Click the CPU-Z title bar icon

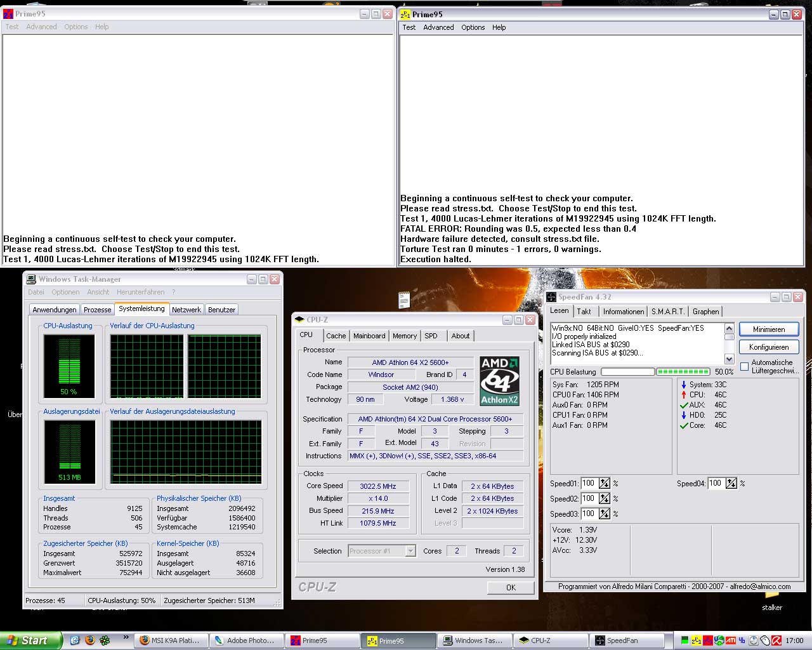pos(299,319)
